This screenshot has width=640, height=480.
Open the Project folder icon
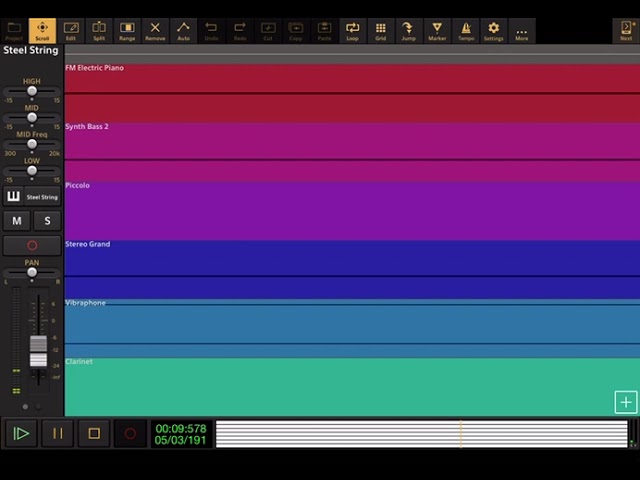click(x=14, y=31)
